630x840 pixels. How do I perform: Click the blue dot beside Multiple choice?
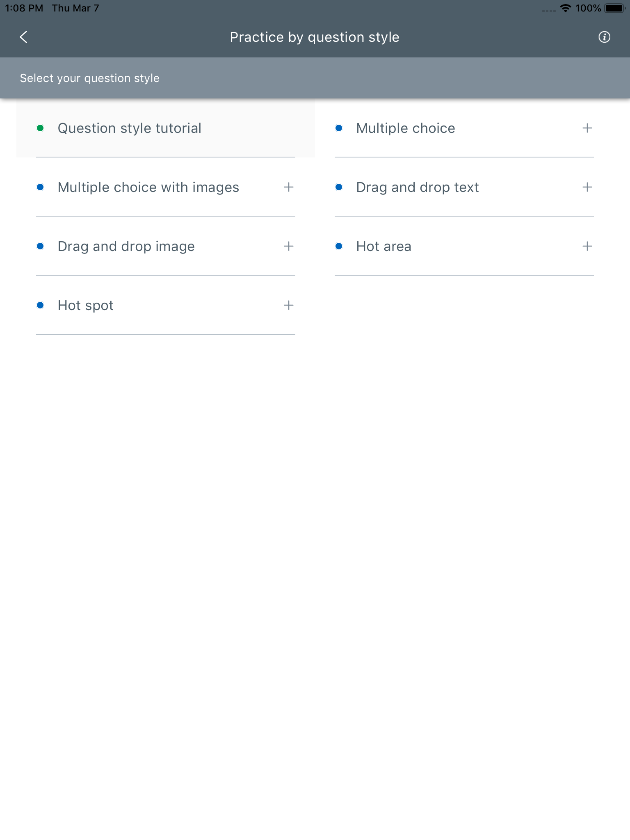tap(339, 128)
